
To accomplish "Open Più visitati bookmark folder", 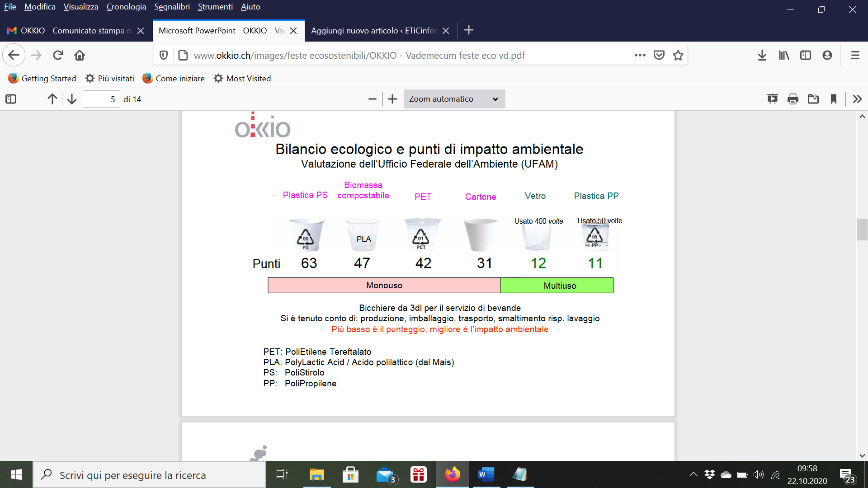I will [x=110, y=78].
